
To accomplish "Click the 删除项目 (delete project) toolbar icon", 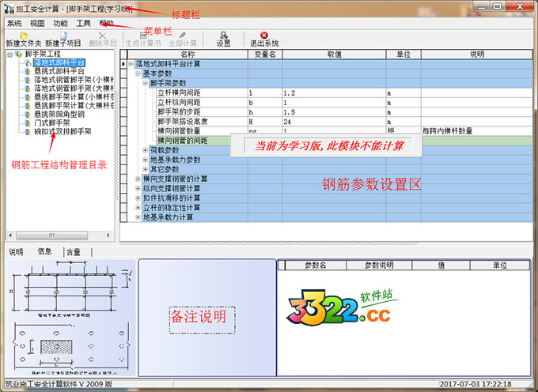I will 102,36.
